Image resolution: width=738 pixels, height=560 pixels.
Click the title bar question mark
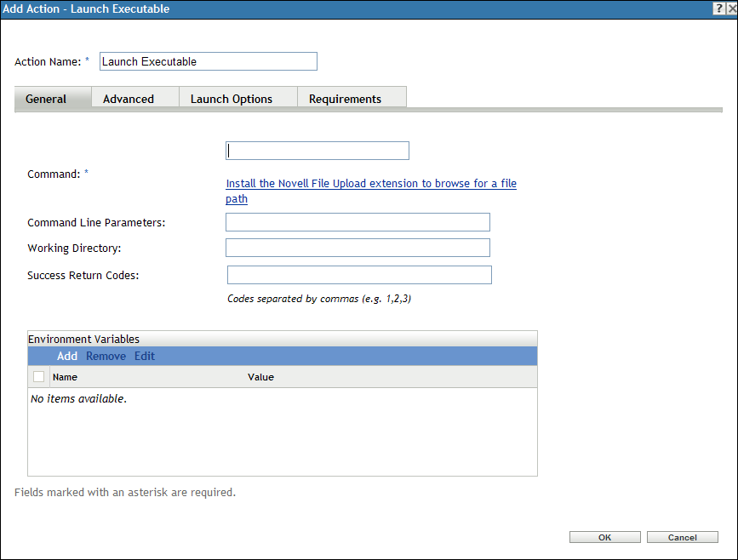718,9
